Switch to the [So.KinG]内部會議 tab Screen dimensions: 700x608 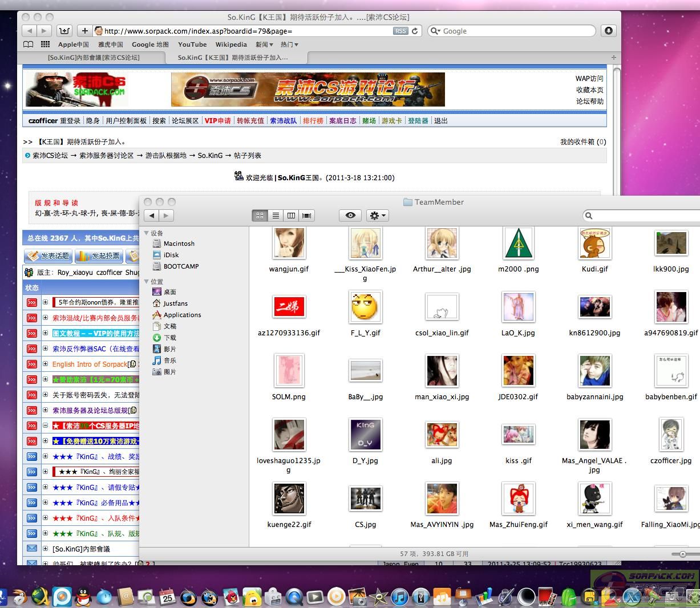tap(94, 58)
